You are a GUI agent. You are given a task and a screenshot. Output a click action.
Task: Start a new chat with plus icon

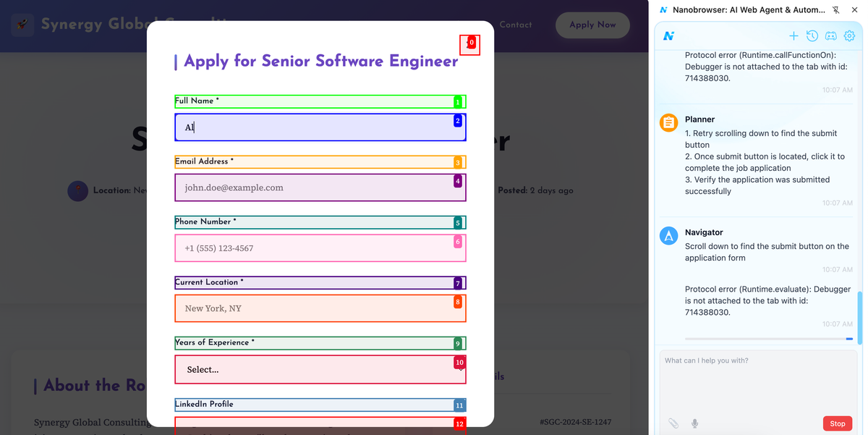(793, 35)
